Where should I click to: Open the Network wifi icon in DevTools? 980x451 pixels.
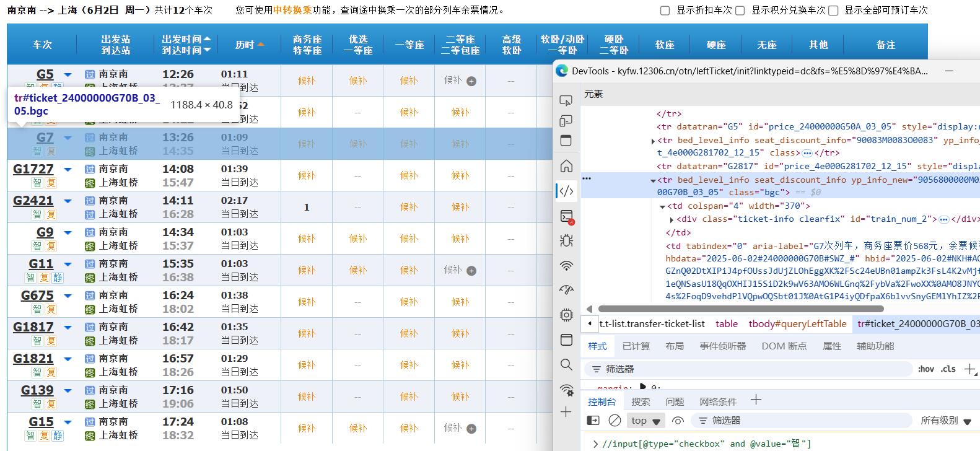(566, 265)
